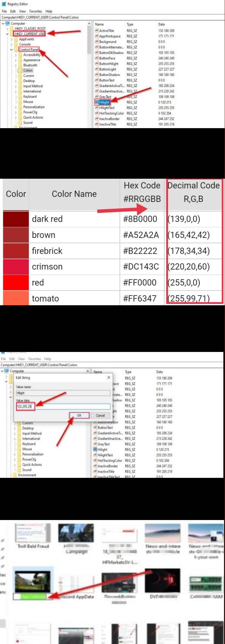Viewport: 225px width, 644px height.
Task: Expand the AppEvents tree node
Action: 11,39
